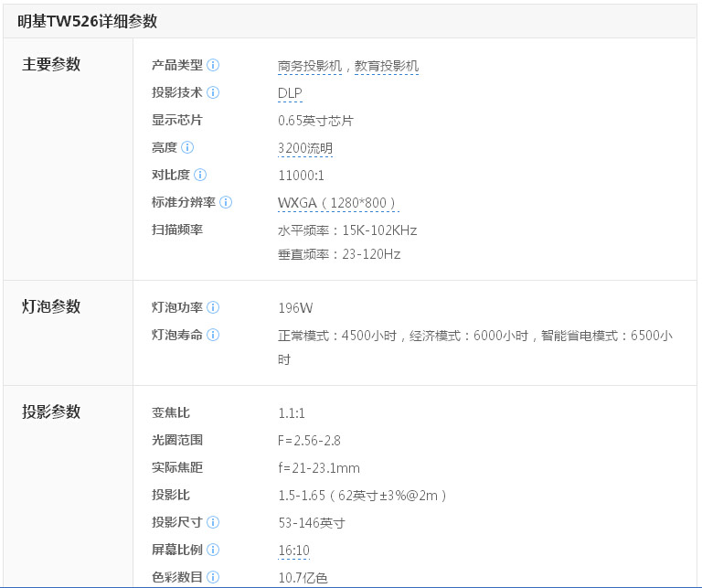Image resolution: width=702 pixels, height=588 pixels.
Task: Open the WXGA（1280*800） resolution link
Action: click(338, 203)
